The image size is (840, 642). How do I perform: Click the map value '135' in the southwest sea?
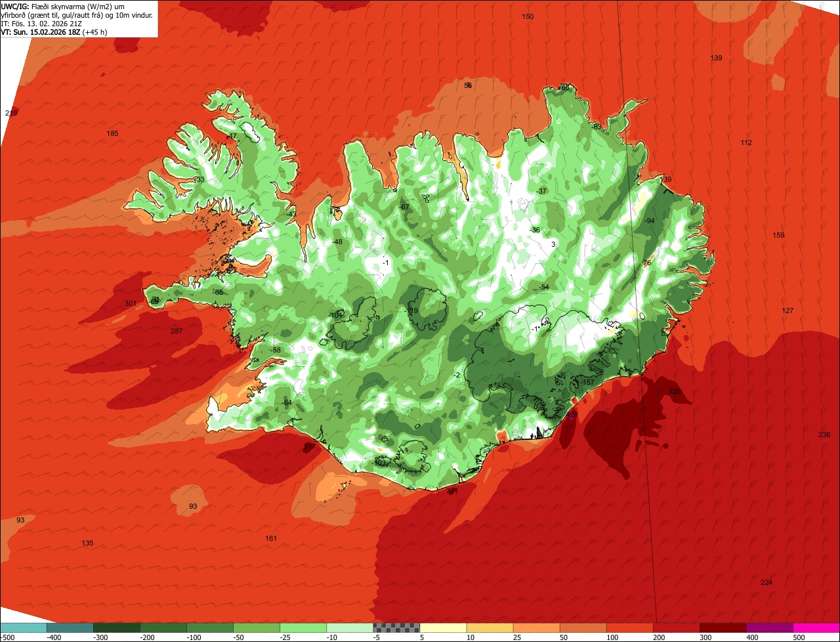tap(87, 544)
